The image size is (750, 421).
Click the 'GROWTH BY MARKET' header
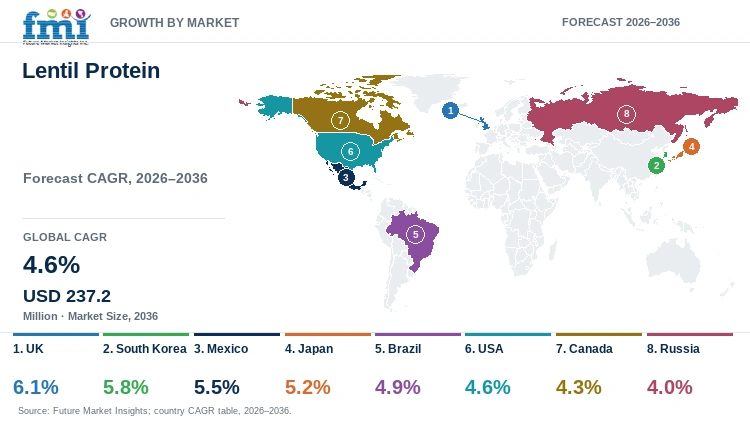175,22
